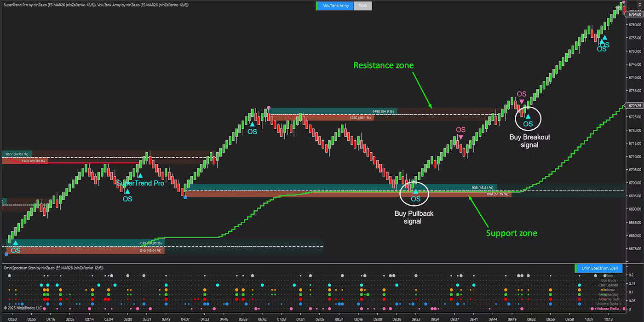Click the VoluTank Army button
The width and height of the screenshot is (644, 322).
[x=336, y=6]
